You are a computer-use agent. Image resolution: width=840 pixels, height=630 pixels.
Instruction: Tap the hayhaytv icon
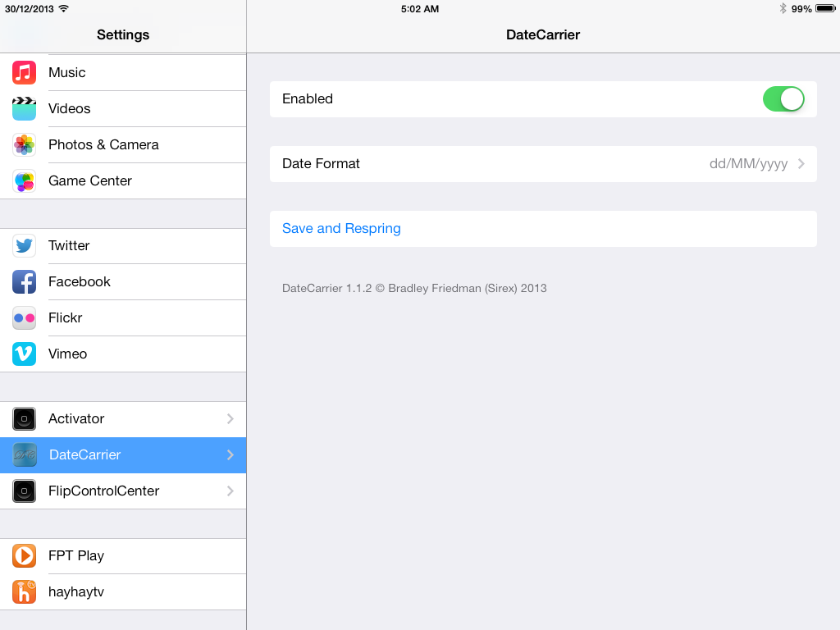click(x=24, y=592)
